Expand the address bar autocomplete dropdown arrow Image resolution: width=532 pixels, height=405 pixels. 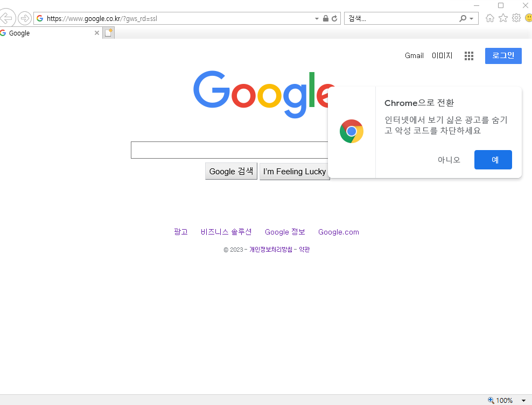point(317,19)
